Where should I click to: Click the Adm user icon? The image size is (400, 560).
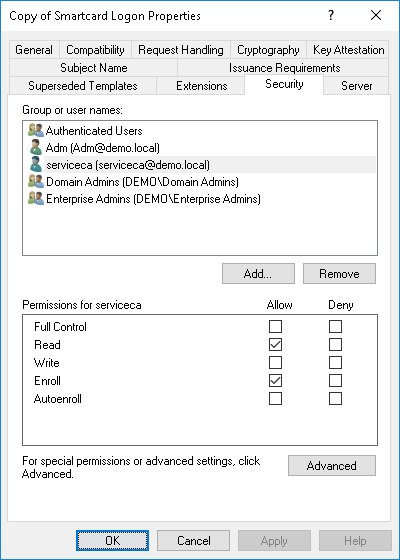tap(36, 147)
